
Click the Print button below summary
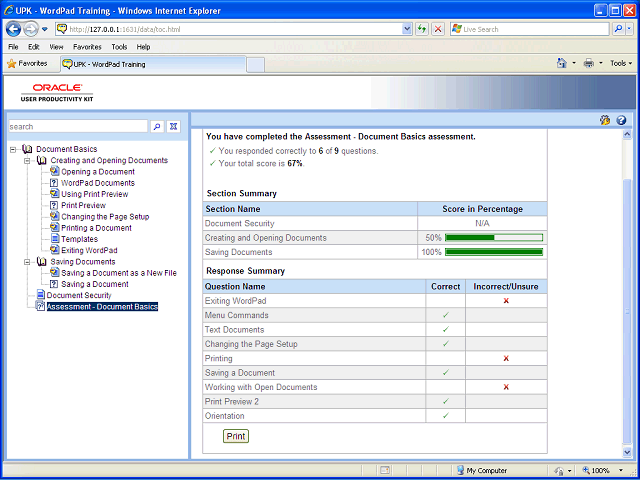[236, 436]
